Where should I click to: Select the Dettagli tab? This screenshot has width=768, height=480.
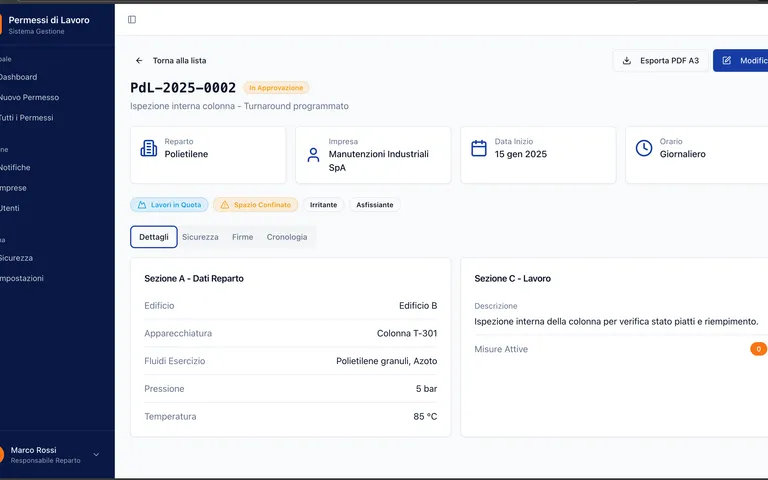[154, 237]
